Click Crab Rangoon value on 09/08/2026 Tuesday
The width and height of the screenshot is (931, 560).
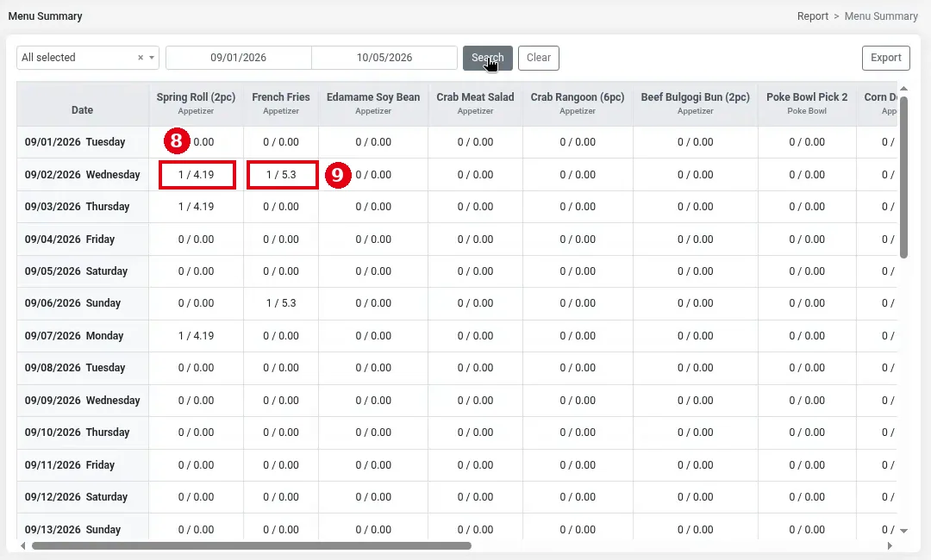pyautogui.click(x=577, y=368)
